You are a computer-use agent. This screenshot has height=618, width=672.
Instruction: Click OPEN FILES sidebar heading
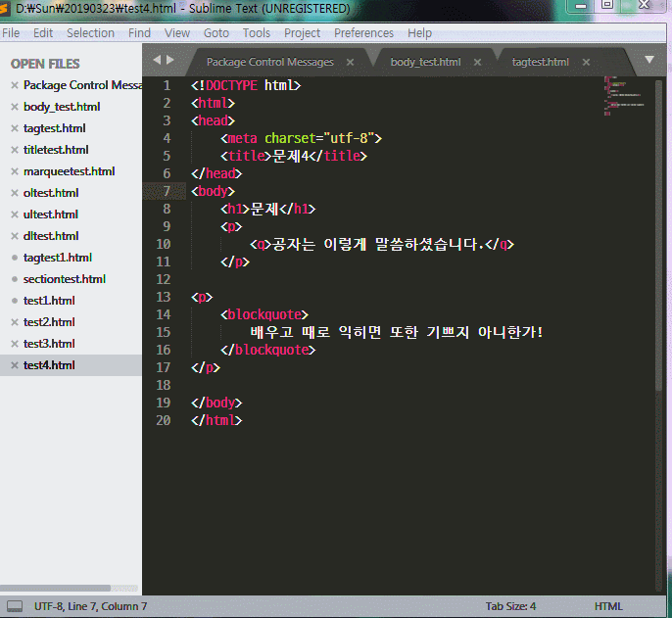tap(45, 64)
